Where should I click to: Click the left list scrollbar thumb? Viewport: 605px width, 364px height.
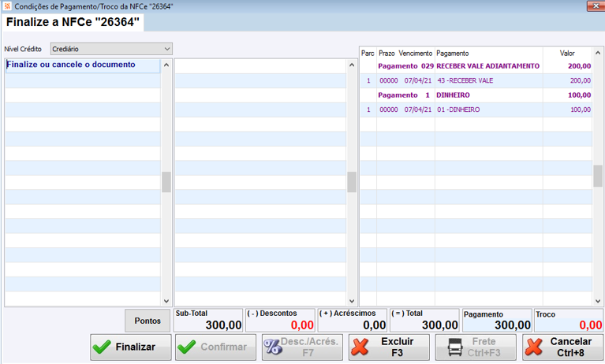[166, 182]
